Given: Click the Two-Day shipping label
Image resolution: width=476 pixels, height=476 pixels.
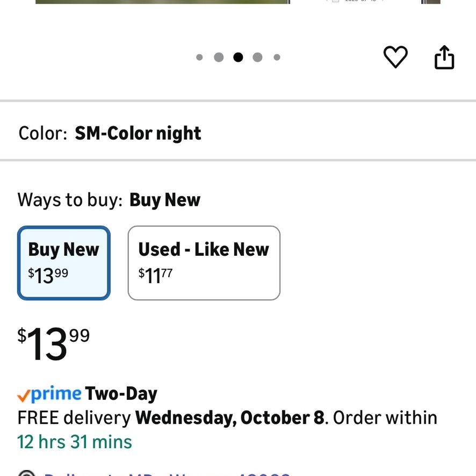Looking at the screenshot, I should [121, 394].
